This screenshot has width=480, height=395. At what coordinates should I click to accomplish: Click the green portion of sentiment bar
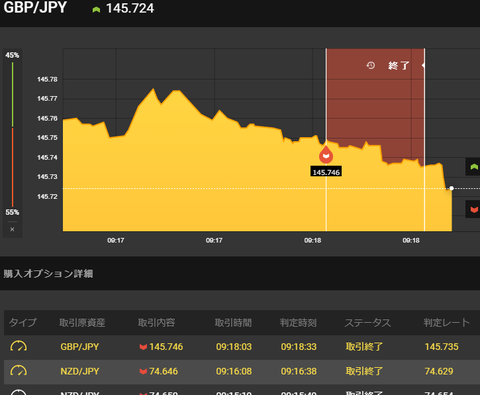(x=13, y=94)
